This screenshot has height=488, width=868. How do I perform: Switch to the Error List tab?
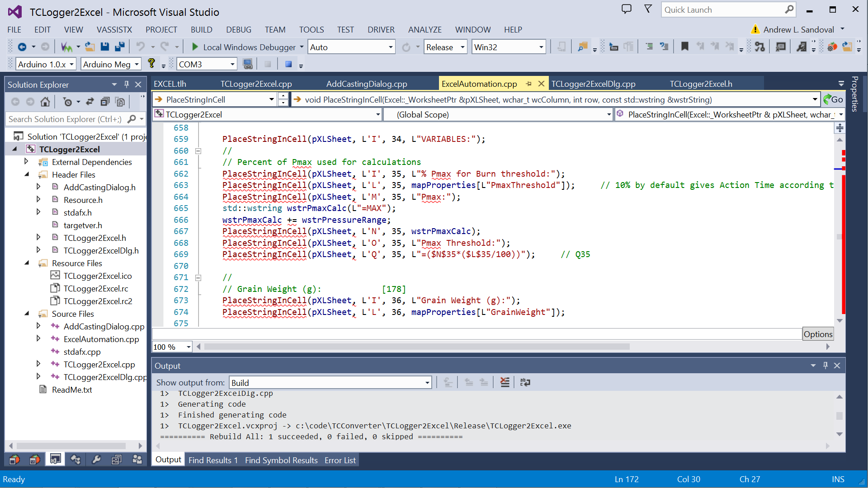340,460
